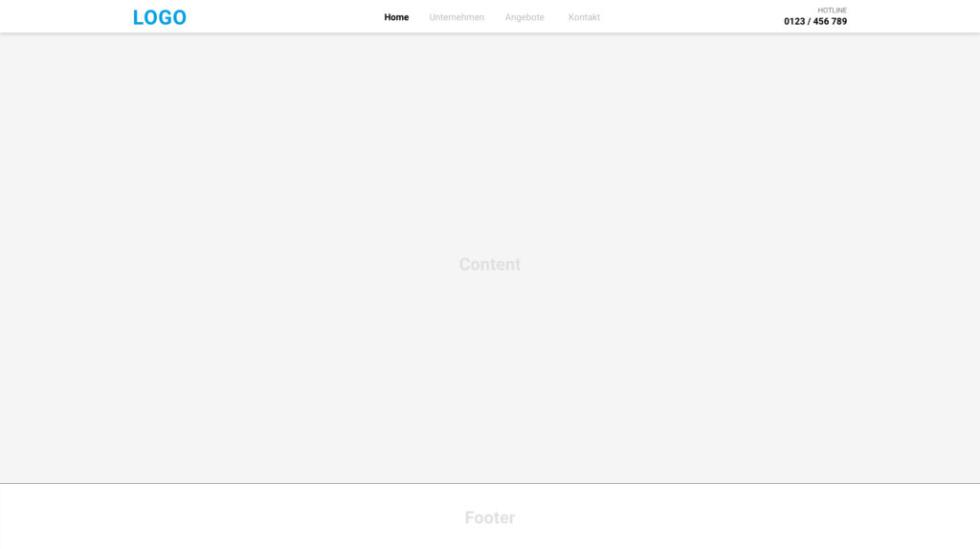Select Angebote in the navigation bar
Image resolution: width=980 pixels, height=549 pixels.
click(524, 17)
